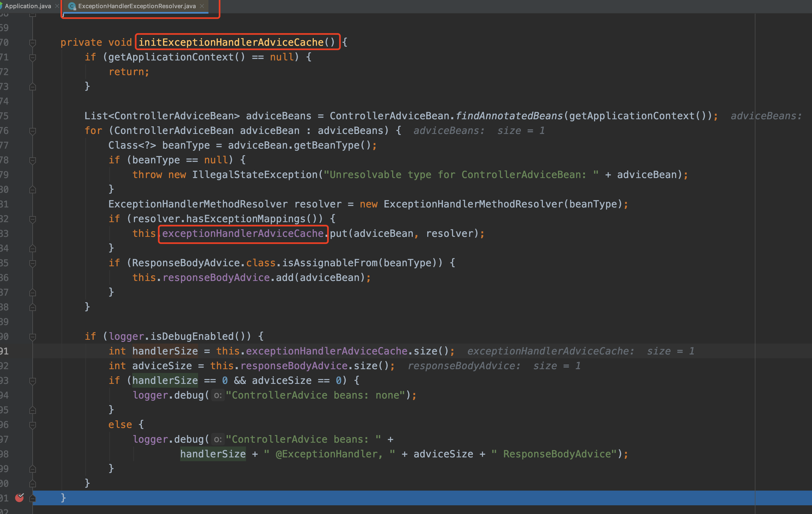Click the 'return;' statement
The width and height of the screenshot is (812, 514).
click(x=129, y=72)
